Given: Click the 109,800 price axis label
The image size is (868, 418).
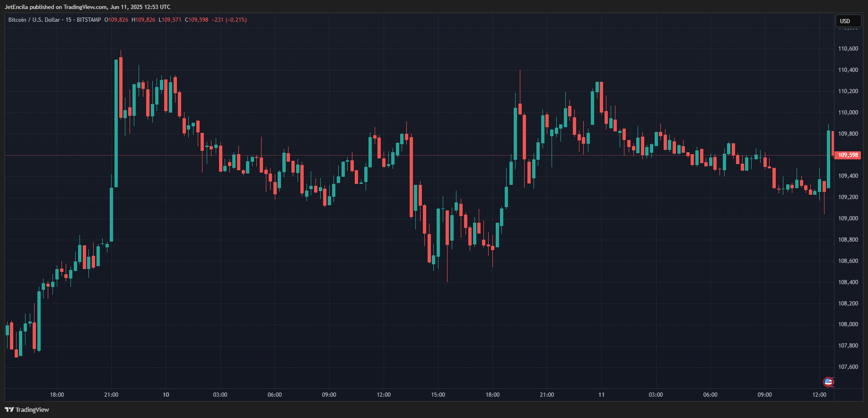Looking at the screenshot, I should click(x=848, y=134).
